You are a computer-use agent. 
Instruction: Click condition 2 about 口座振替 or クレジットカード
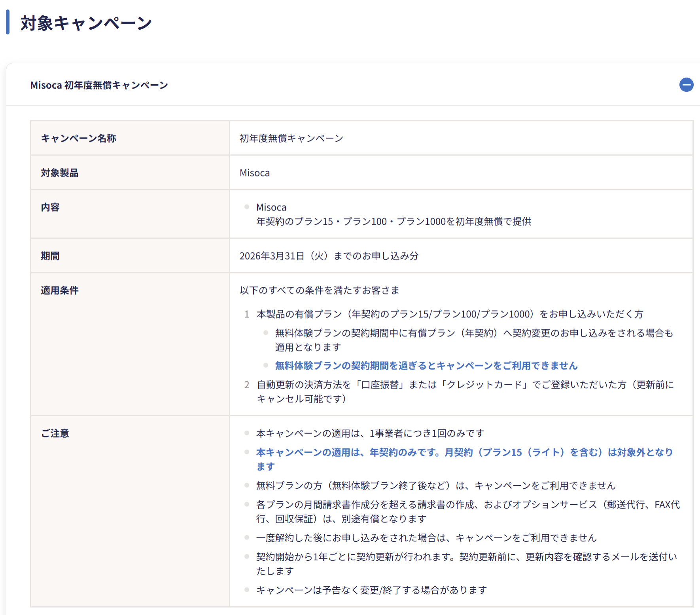coord(465,385)
